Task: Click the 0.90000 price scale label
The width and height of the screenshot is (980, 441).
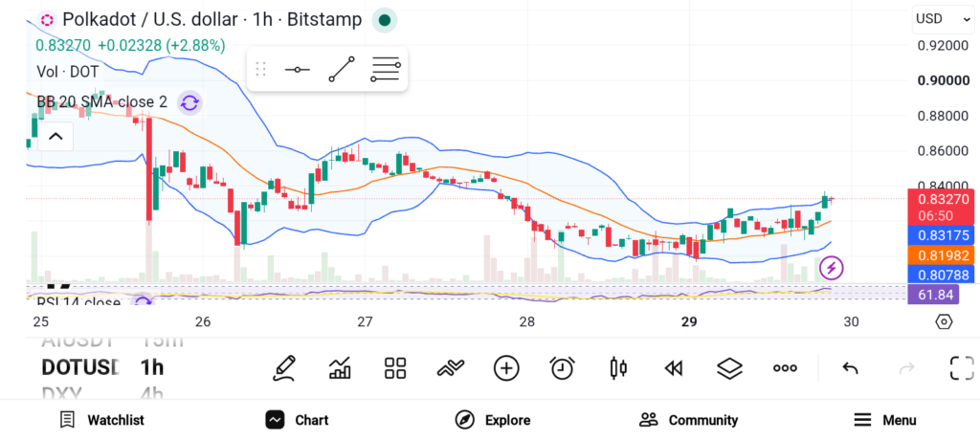Action: coord(943,80)
